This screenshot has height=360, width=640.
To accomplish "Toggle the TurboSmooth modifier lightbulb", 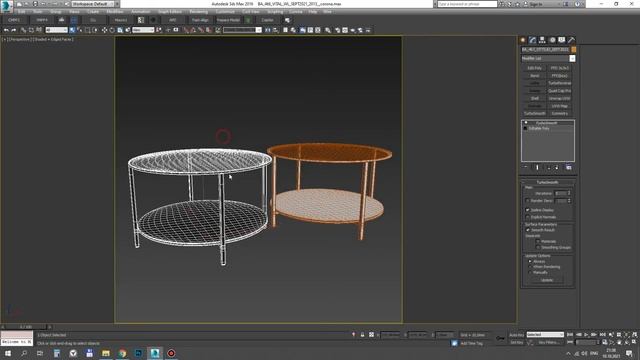I will click(526, 123).
